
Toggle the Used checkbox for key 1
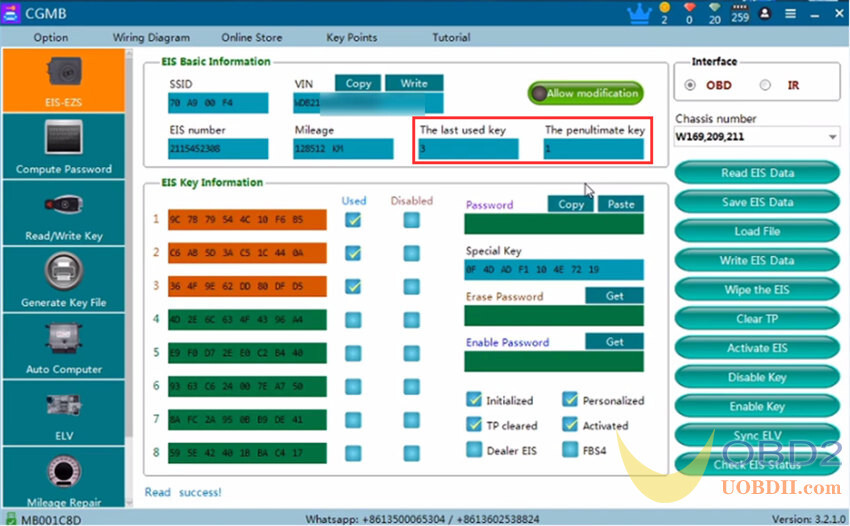[353, 220]
